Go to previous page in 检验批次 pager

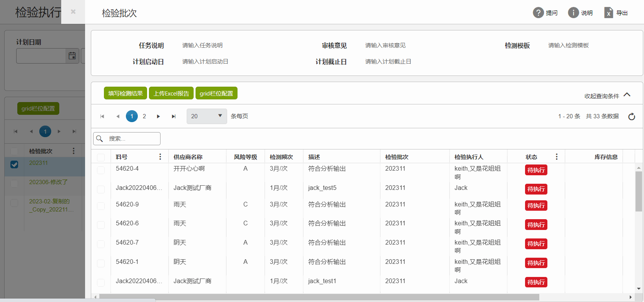[x=118, y=116]
